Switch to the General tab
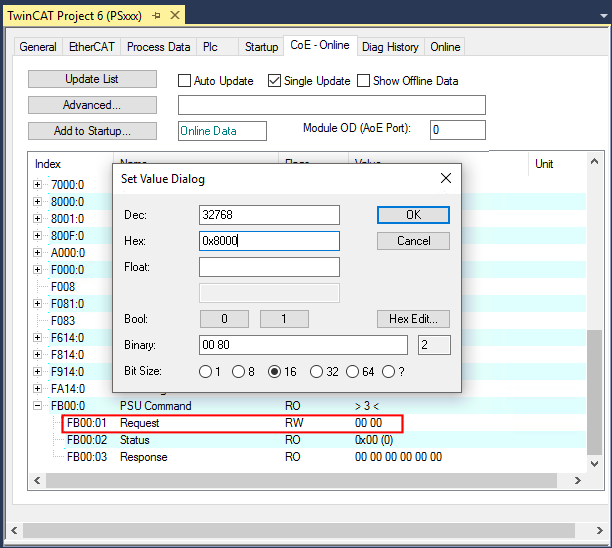 pos(38,47)
